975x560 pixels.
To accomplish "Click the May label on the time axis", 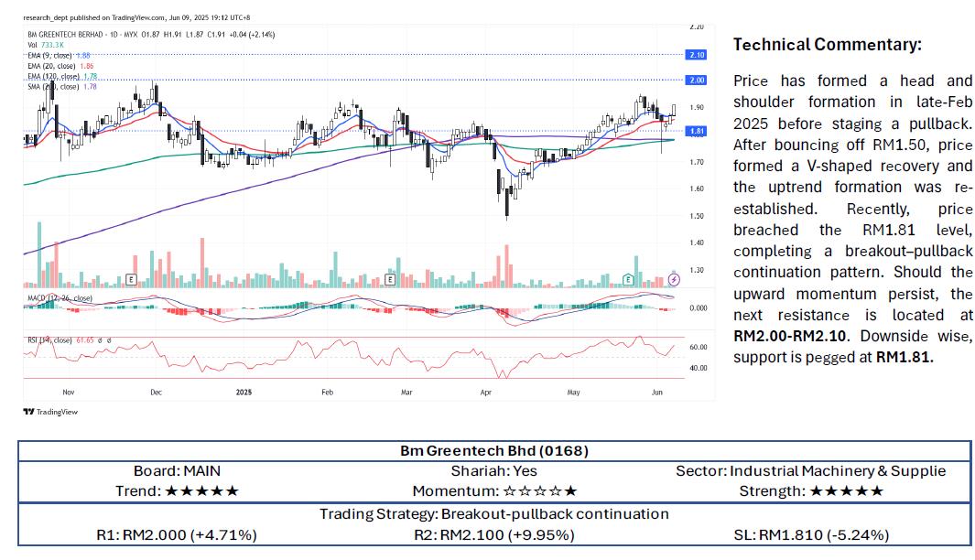I will point(573,393).
